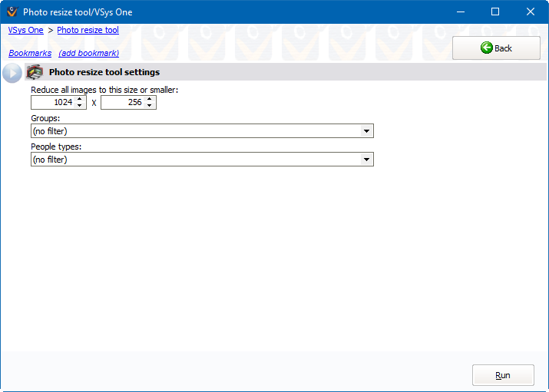This screenshot has width=549, height=392.
Task: Open the Bookmarks link
Action: click(30, 53)
